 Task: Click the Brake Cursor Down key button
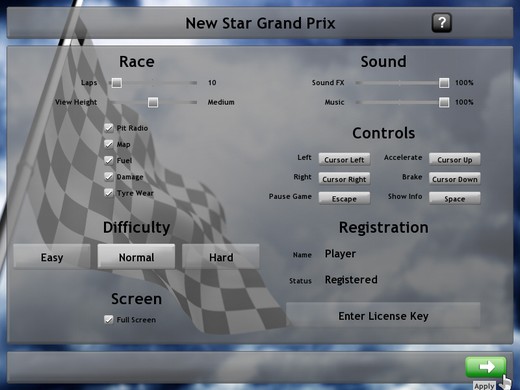coord(455,179)
